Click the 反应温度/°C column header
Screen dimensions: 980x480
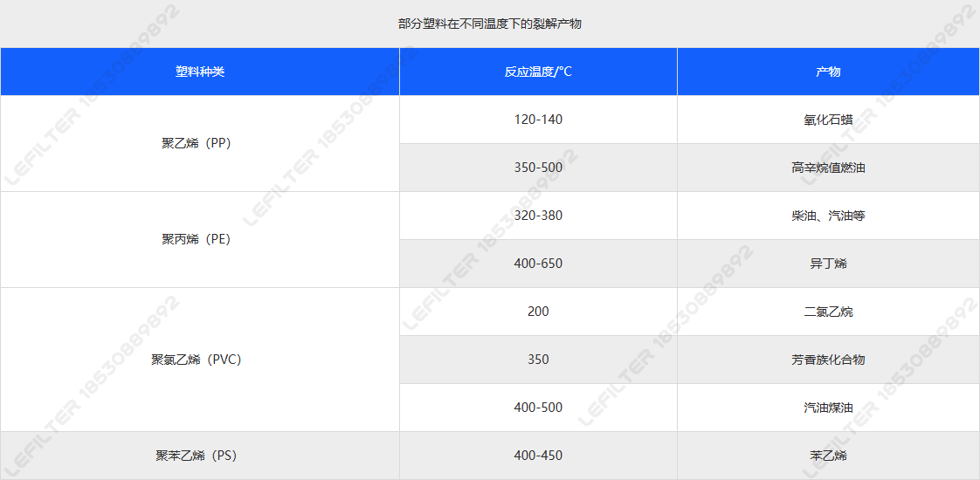click(538, 72)
